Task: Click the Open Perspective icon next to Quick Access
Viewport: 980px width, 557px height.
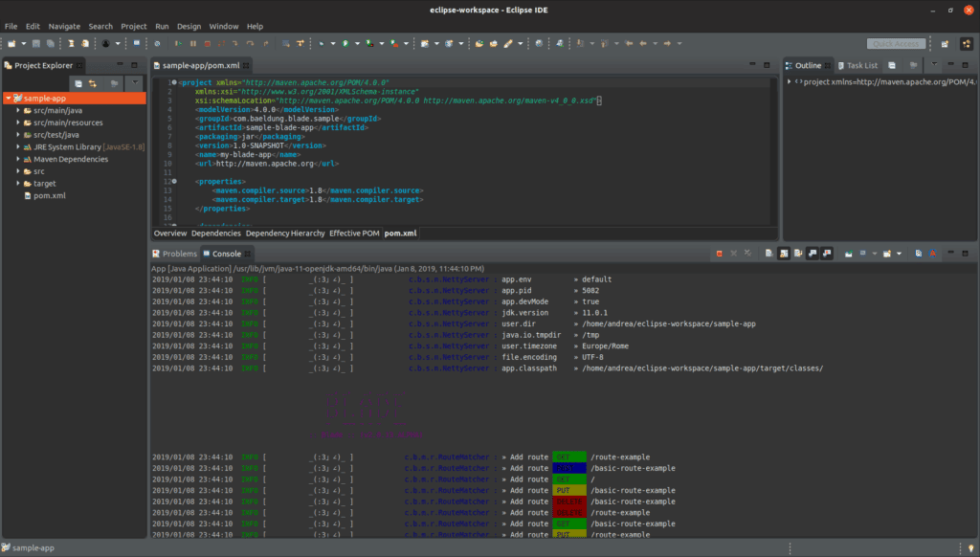Action: coord(945,44)
